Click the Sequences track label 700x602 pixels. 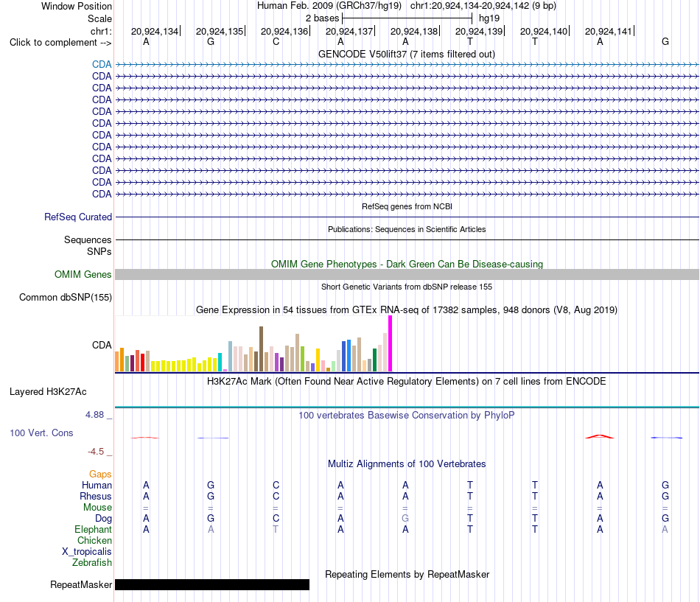click(x=88, y=239)
